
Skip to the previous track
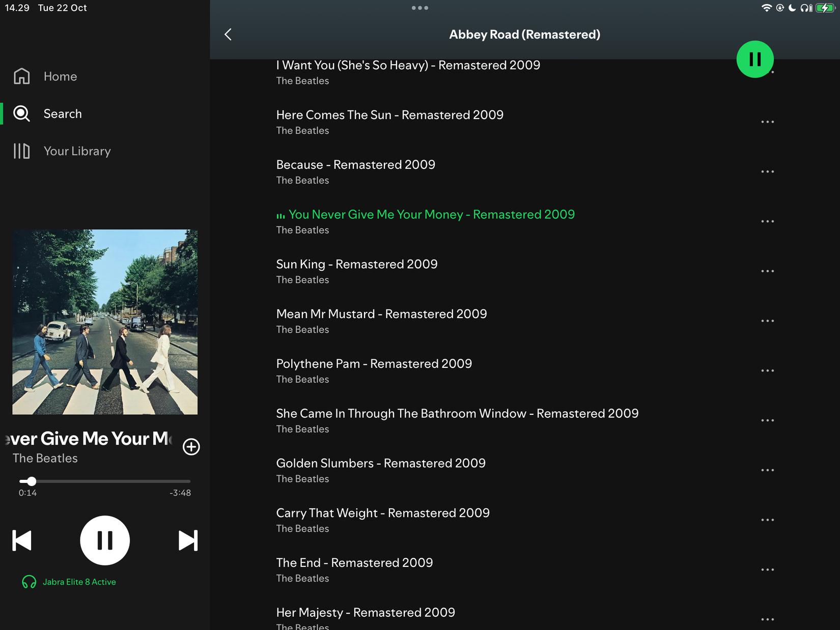click(22, 540)
